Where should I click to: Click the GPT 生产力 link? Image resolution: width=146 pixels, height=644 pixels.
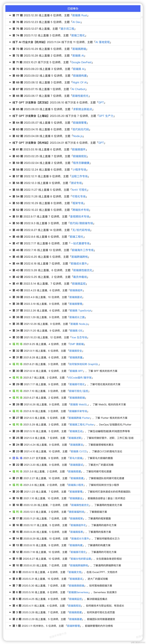point(106,116)
